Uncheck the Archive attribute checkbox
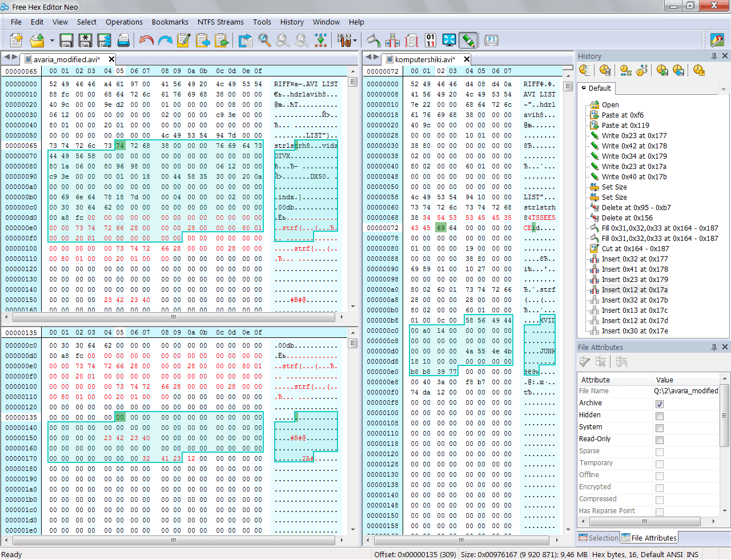This screenshot has height=560, width=731. click(x=660, y=404)
